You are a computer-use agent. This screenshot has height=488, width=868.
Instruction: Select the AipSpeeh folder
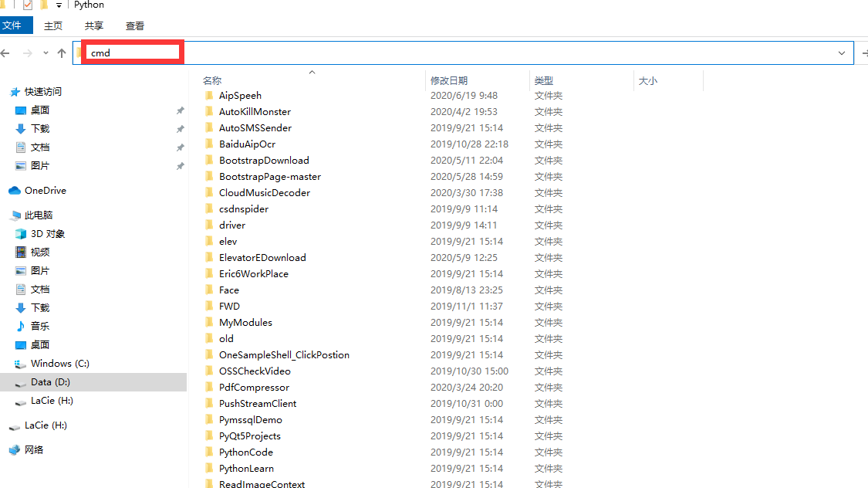[240, 95]
